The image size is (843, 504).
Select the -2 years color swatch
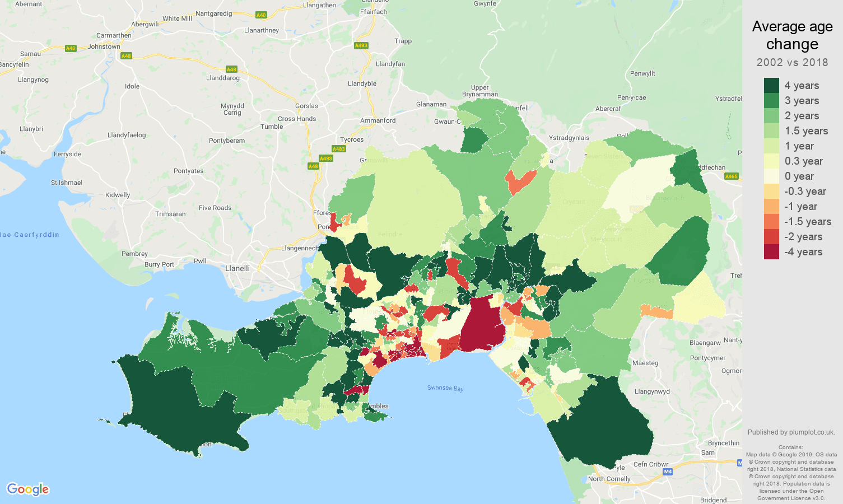pos(770,236)
